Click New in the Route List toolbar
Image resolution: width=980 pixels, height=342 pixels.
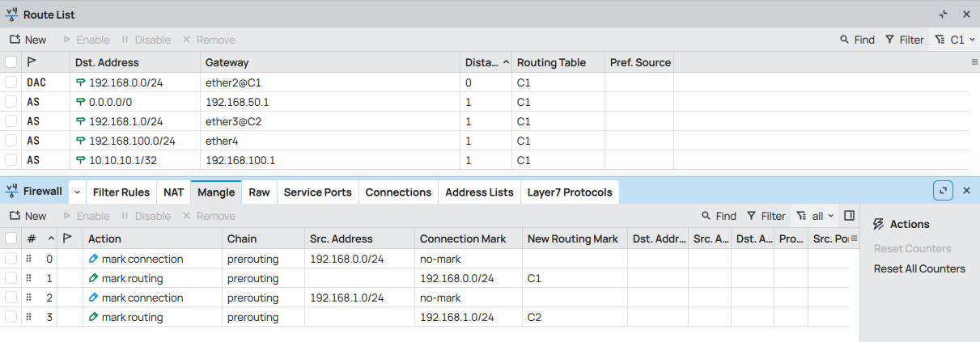(28, 40)
